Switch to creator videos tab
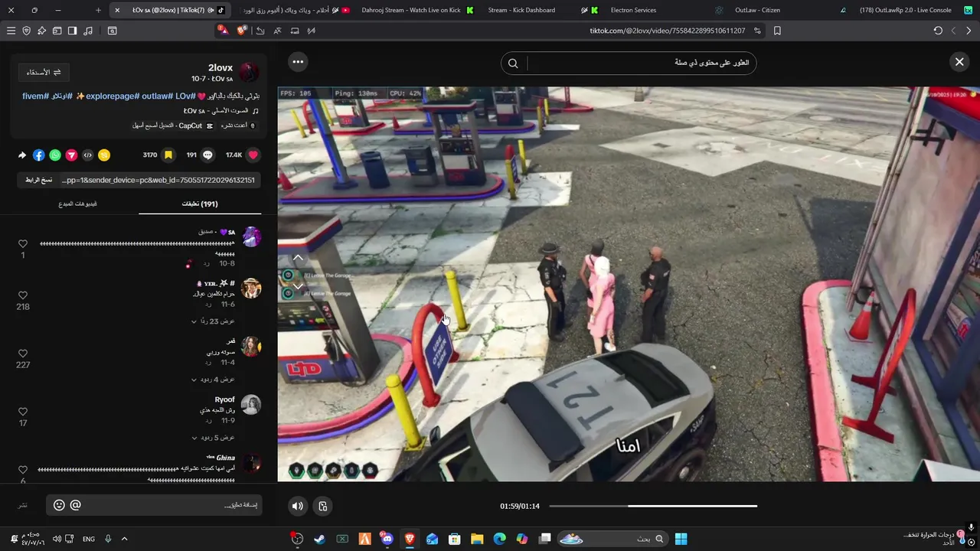 78,204
